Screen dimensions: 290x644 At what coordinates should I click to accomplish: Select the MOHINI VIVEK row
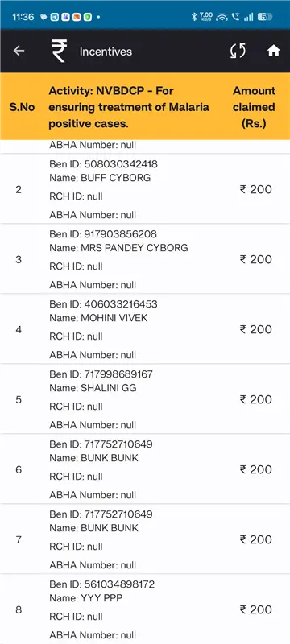click(x=145, y=329)
